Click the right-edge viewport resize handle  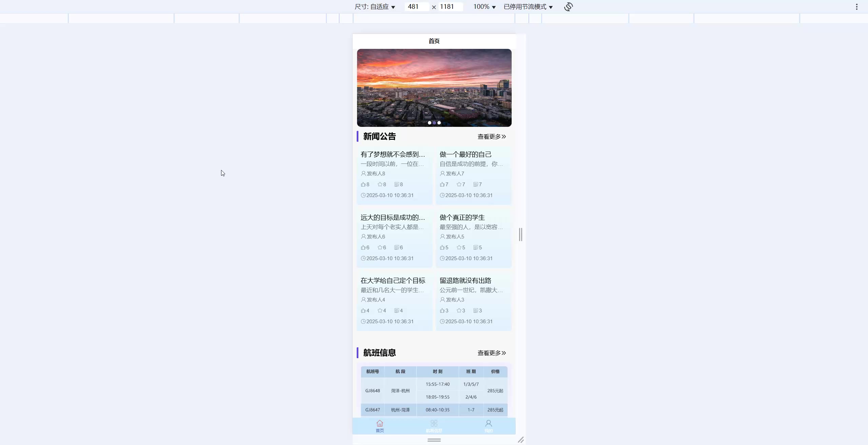(x=520, y=235)
